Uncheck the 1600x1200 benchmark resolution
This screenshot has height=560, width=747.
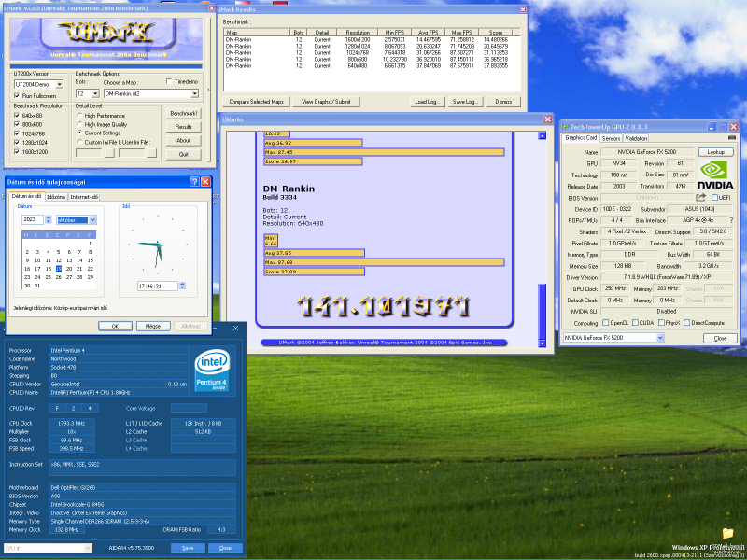click(x=17, y=152)
